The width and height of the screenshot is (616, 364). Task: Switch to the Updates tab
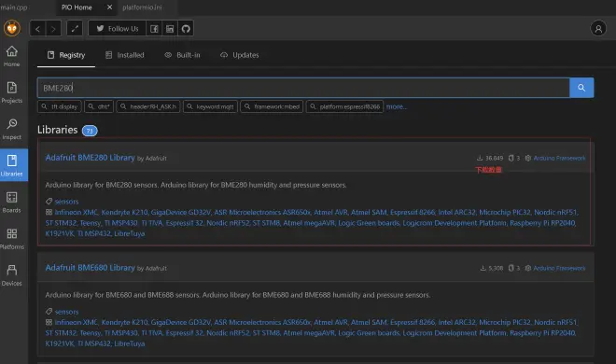[x=240, y=55]
